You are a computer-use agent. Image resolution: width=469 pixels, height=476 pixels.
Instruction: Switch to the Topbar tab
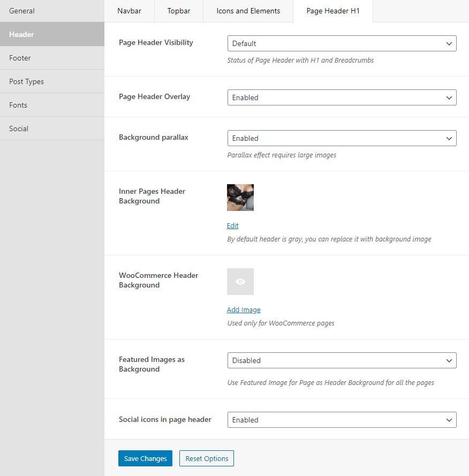(x=179, y=11)
